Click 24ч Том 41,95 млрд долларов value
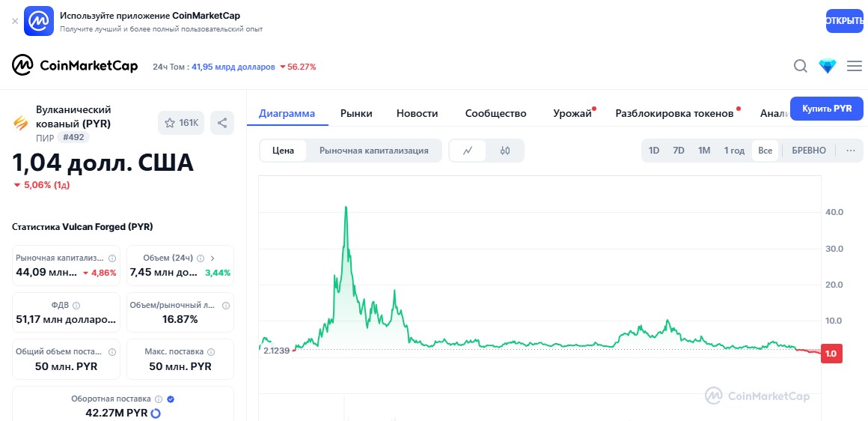Screen dimensions: 868x421 pyautogui.click(x=233, y=67)
